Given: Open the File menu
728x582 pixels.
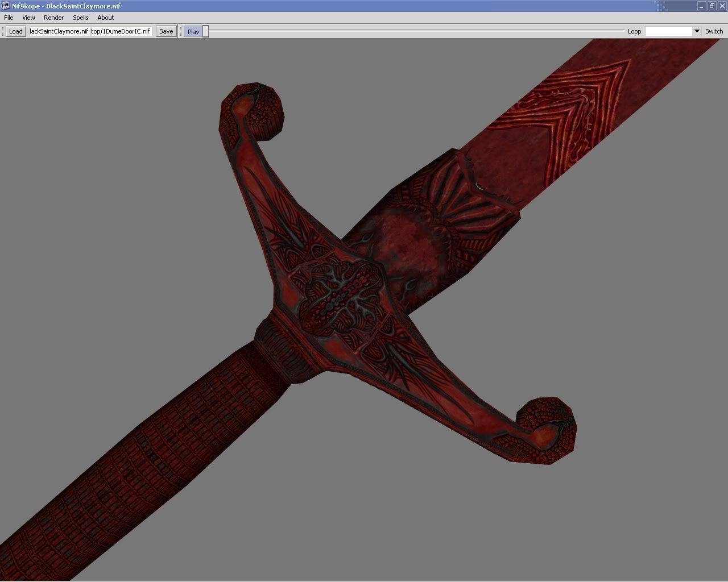Looking at the screenshot, I should click(x=9, y=18).
